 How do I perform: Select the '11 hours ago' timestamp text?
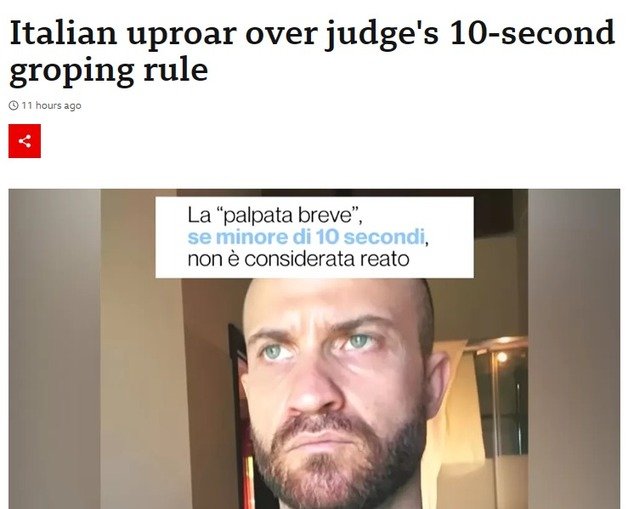(51, 105)
